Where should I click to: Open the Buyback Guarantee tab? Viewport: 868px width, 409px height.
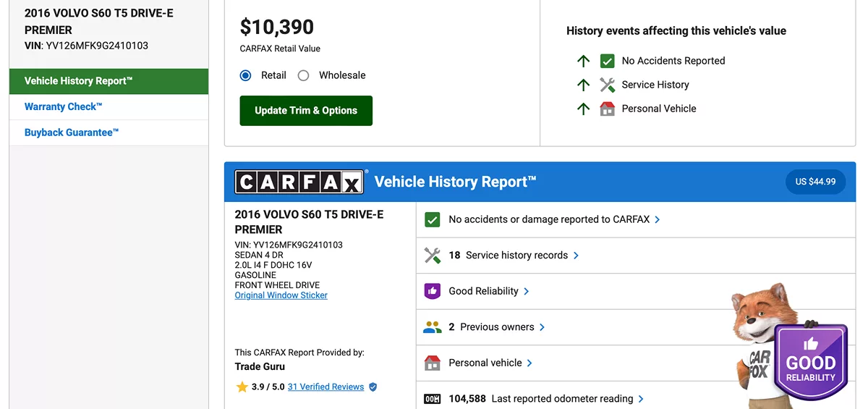[x=72, y=132]
